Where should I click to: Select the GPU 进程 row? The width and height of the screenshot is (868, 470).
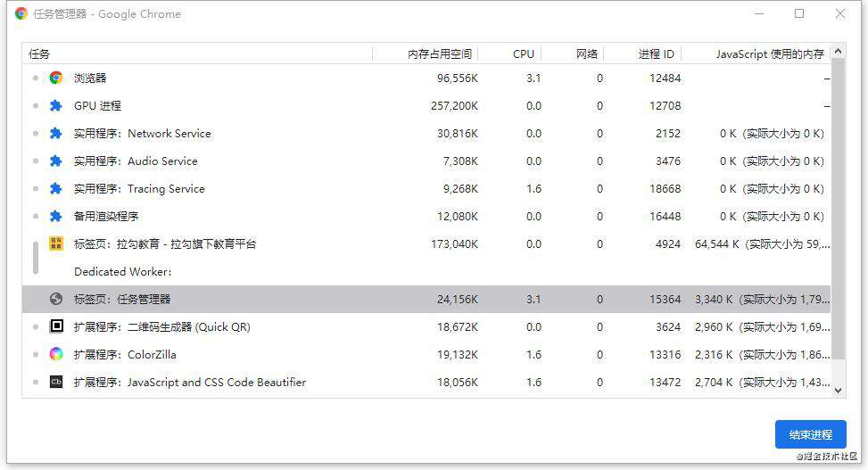tap(426, 106)
